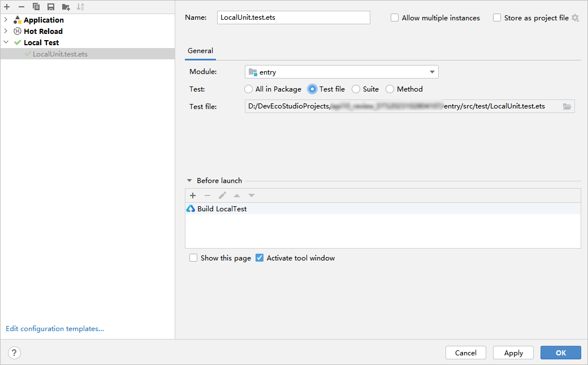Open Edit configuration templates link
588x365 pixels.
(x=55, y=329)
